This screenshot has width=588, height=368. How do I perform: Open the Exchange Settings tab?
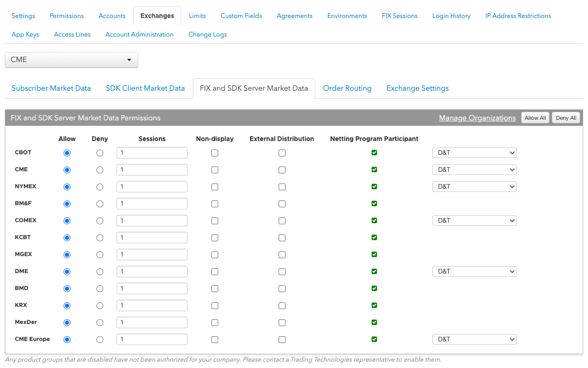(x=418, y=88)
